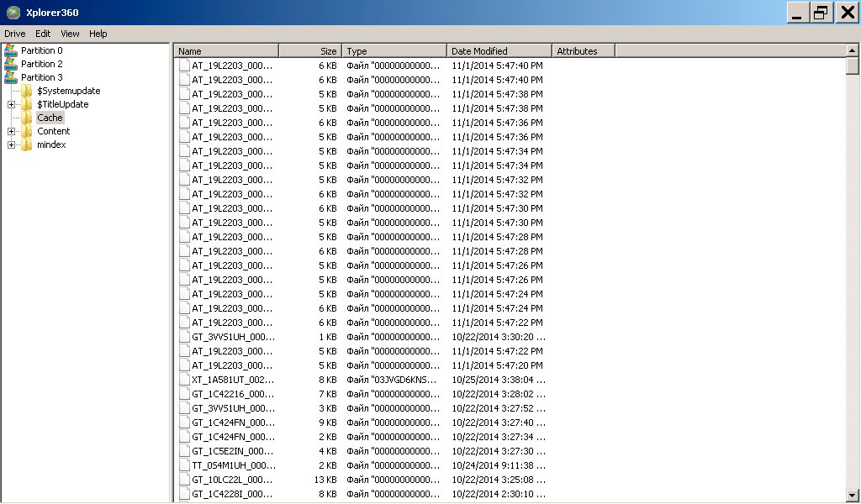861x504 pixels.
Task: Click the file list scrollbar thumb
Action: 853,66
